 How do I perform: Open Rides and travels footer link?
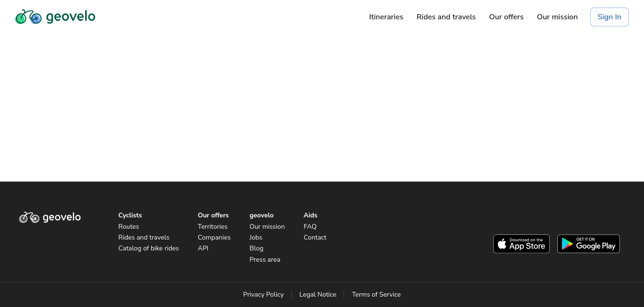point(144,237)
